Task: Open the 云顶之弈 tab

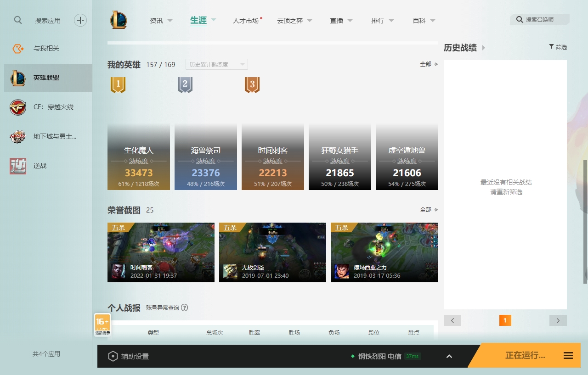Action: pos(290,21)
